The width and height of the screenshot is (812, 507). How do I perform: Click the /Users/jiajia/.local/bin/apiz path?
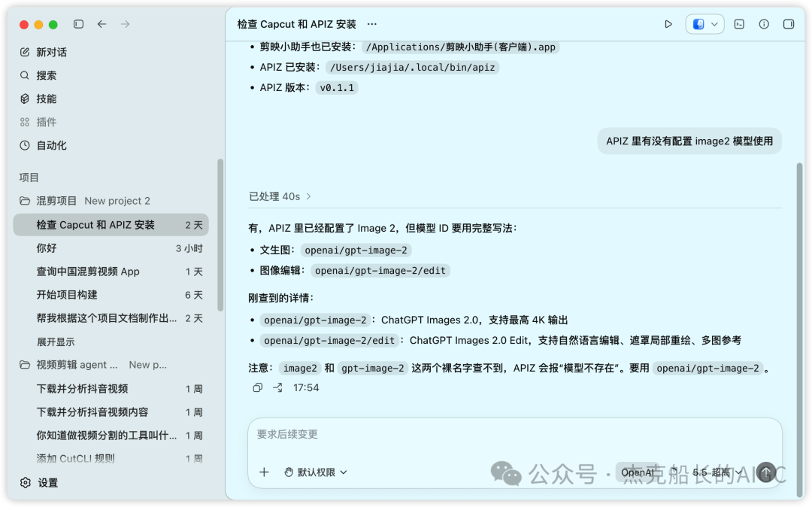(x=412, y=67)
